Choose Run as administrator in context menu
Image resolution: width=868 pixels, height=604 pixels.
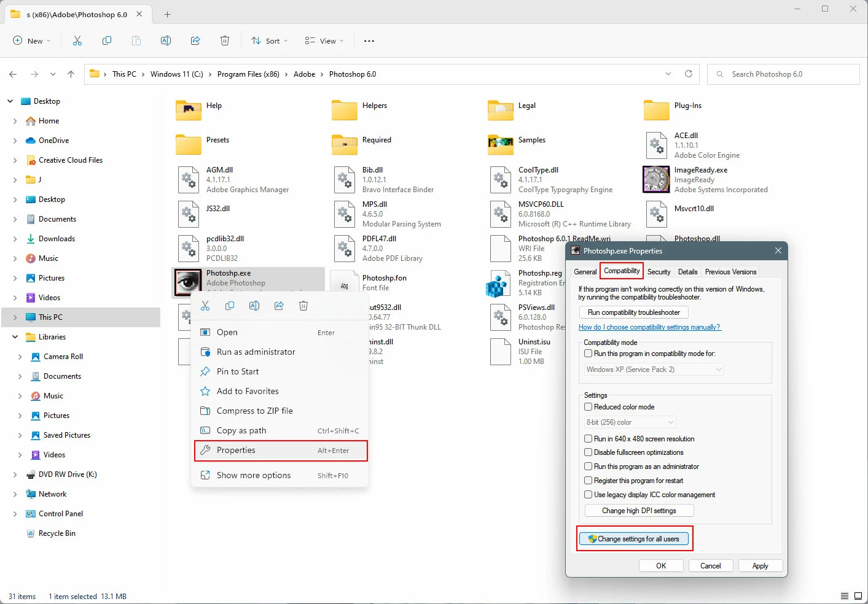point(281,352)
